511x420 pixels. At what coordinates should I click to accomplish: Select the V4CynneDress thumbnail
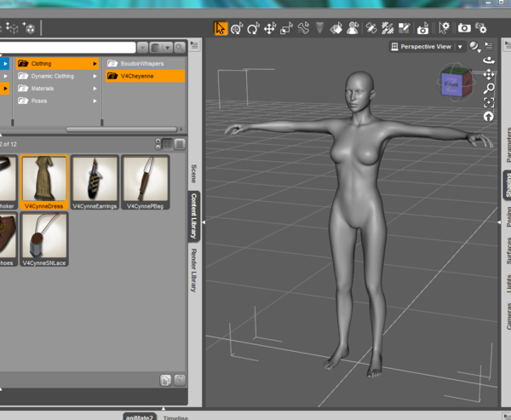(44, 182)
